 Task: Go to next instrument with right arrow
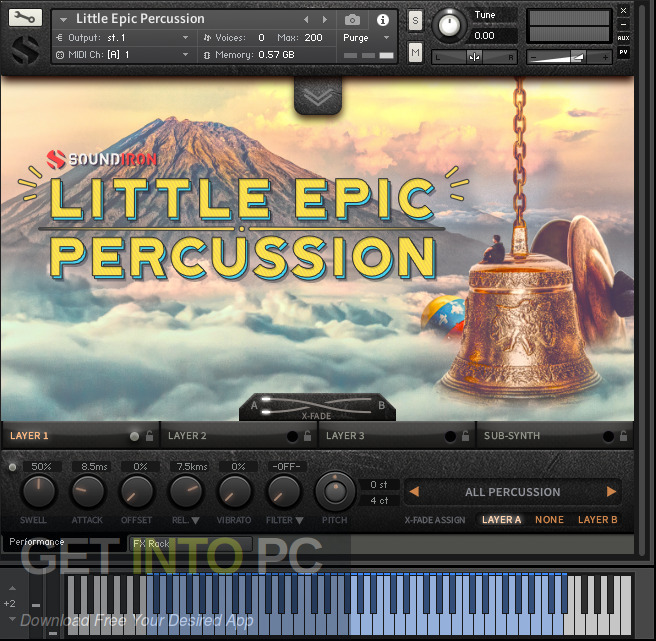tap(325, 19)
